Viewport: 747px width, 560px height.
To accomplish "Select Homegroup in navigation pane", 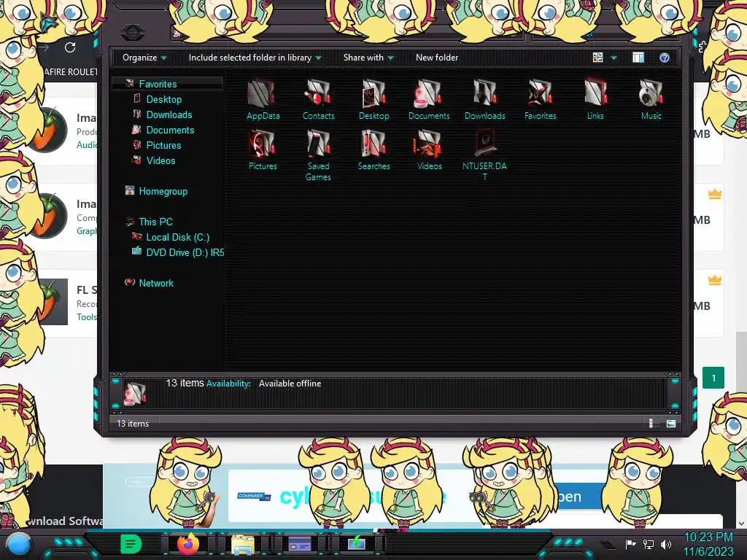I will 163,192.
